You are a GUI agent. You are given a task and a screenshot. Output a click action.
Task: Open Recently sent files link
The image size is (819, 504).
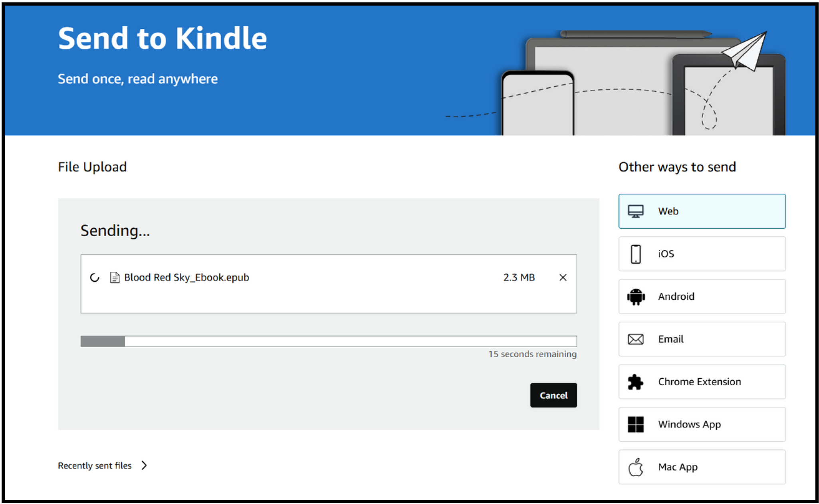point(95,465)
